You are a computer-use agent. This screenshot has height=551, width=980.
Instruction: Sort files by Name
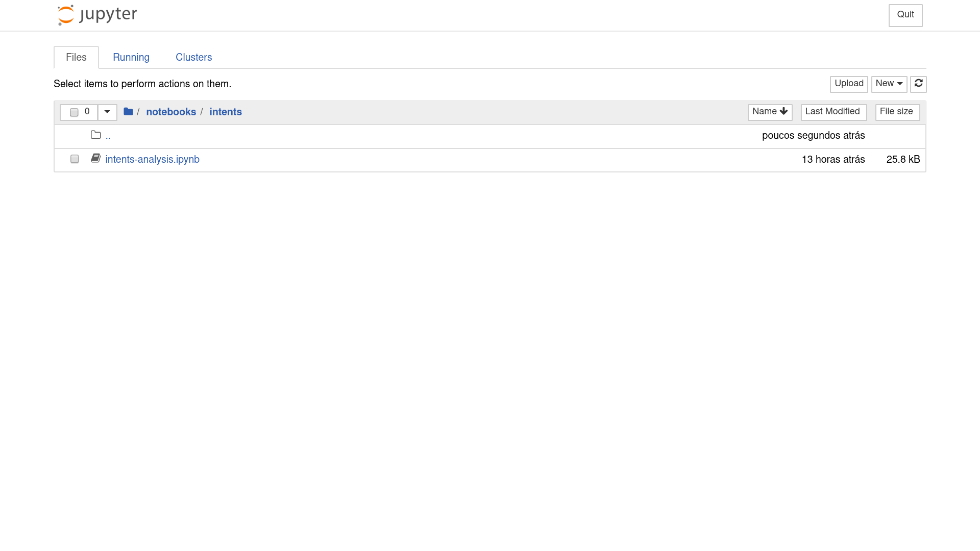(770, 112)
